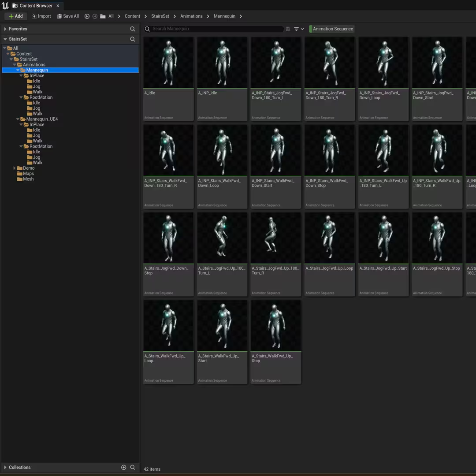This screenshot has width=476, height=476.
Task: Expand the Collections panel
Action: pyautogui.click(x=5, y=467)
